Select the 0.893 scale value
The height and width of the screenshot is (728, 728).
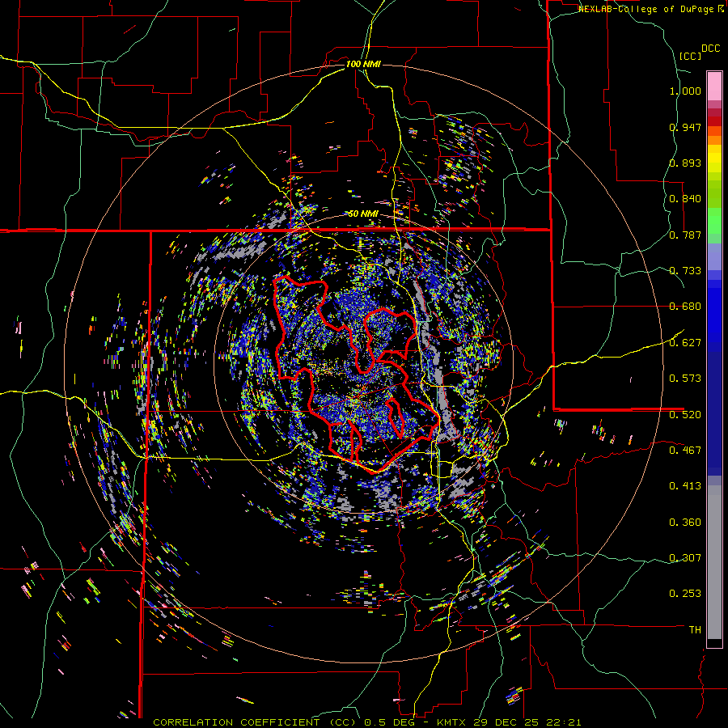[685, 163]
